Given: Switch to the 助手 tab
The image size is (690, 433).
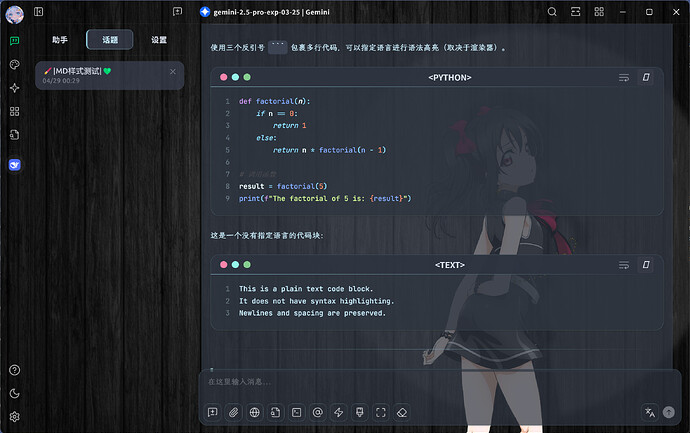Looking at the screenshot, I should [x=60, y=40].
